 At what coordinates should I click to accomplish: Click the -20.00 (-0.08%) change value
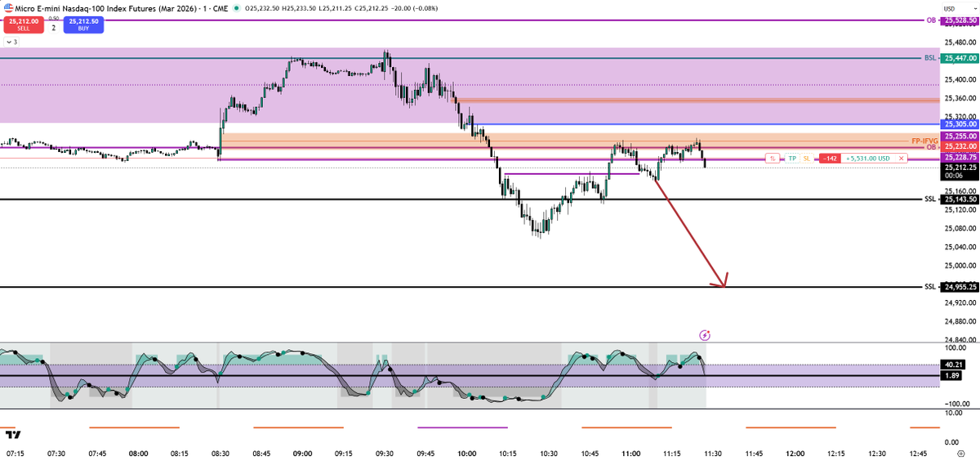click(416, 8)
